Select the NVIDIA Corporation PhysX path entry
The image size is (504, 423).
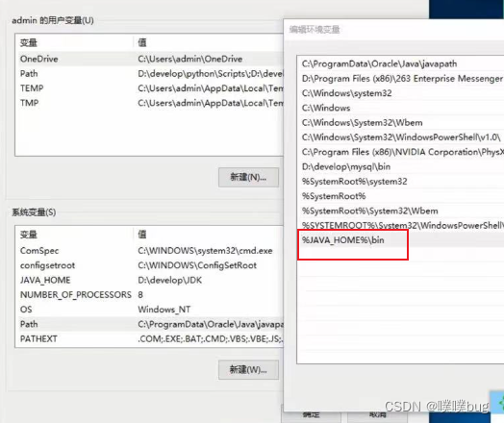pos(400,152)
